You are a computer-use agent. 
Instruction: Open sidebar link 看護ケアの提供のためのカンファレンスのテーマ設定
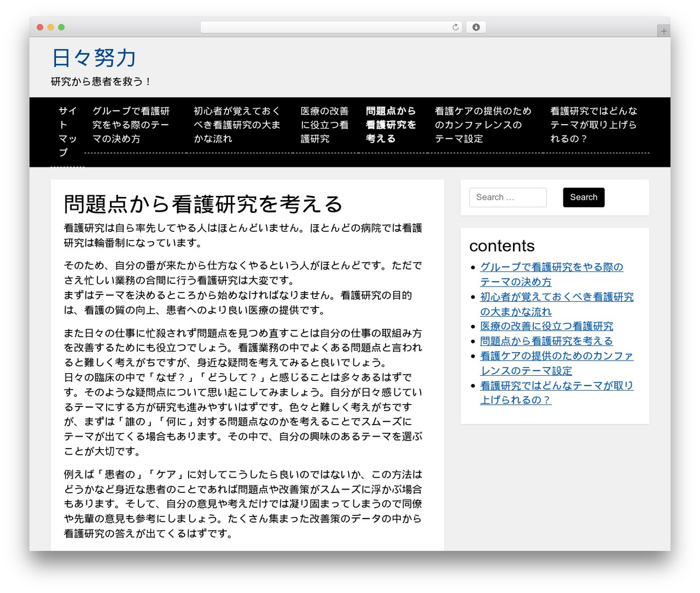pos(557,363)
